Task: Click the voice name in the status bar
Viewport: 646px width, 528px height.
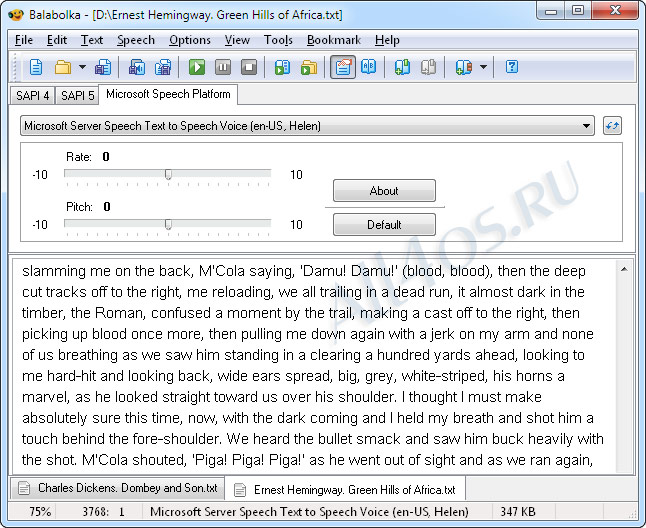Action: (x=309, y=512)
